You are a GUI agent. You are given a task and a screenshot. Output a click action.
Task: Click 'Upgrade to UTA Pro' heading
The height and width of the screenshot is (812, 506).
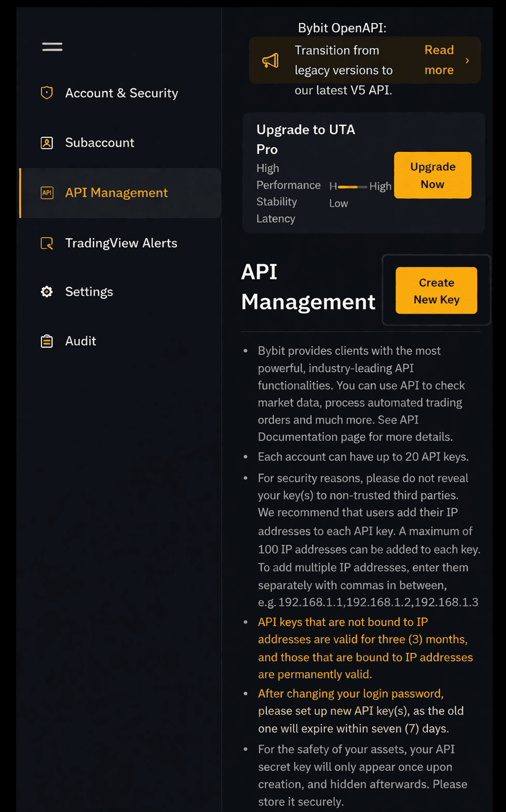306,139
